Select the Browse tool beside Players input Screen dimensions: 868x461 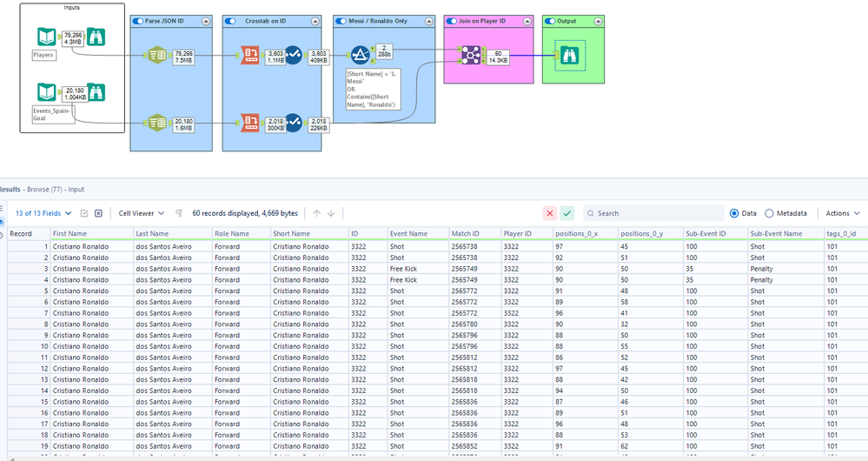[96, 37]
